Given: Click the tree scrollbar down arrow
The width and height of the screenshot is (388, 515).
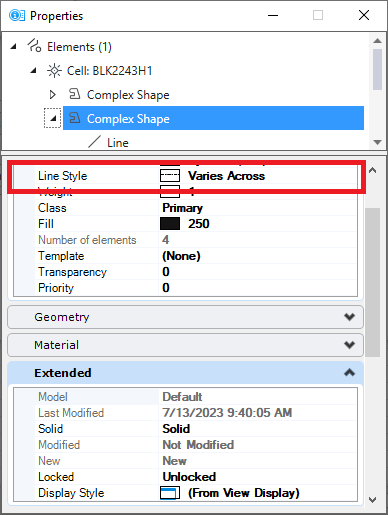Looking at the screenshot, I should tap(377, 142).
